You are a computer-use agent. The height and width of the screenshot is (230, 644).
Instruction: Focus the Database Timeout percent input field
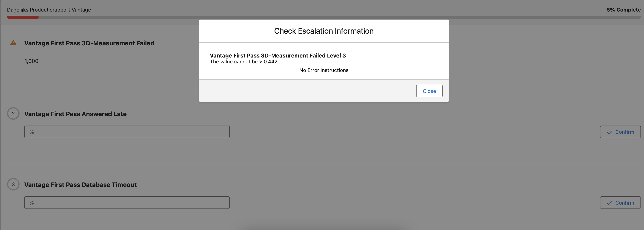click(x=127, y=203)
